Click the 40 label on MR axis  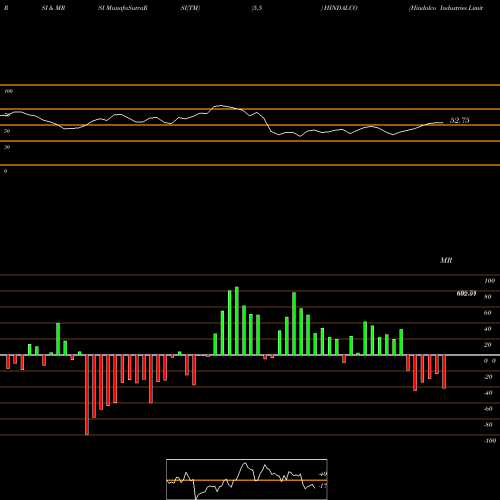coord(488,329)
